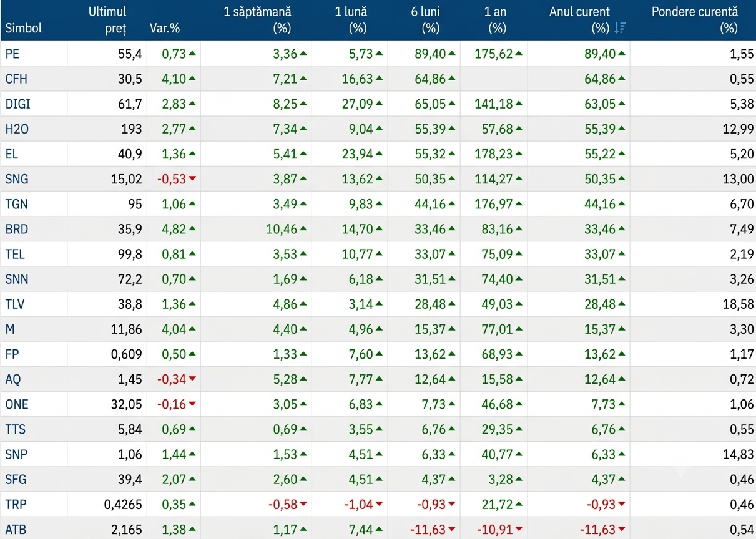Select SNN monthly change 6,18
Image resolution: width=756 pixels, height=539 pixels.
pos(361,279)
